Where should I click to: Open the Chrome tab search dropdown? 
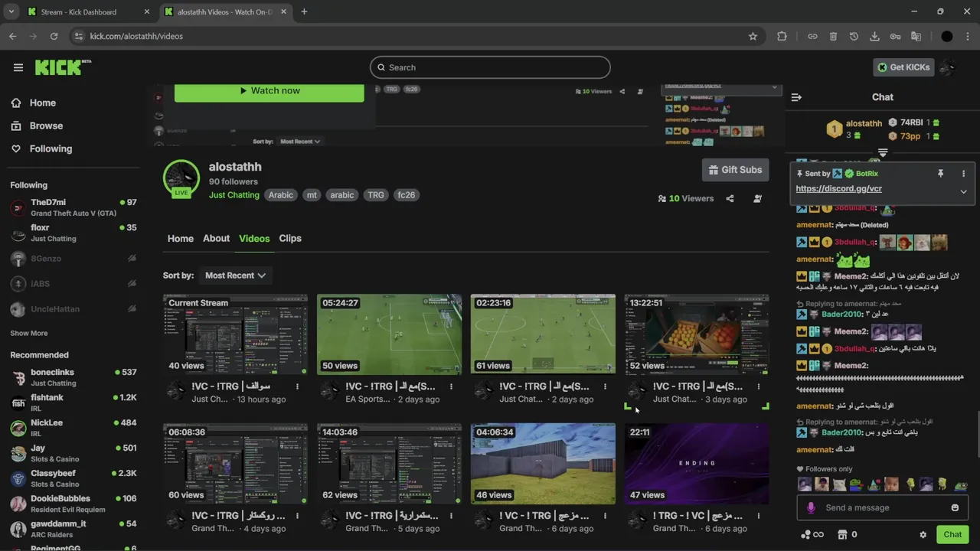tap(11, 11)
